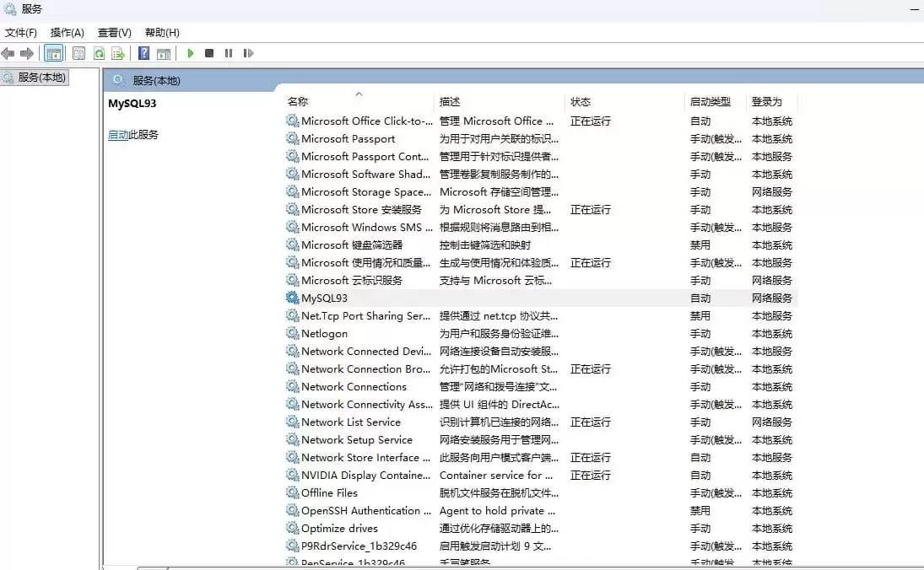Viewport: 924px width, 570px height.
Task: Select Network Store Interface service
Action: pos(540,458)
